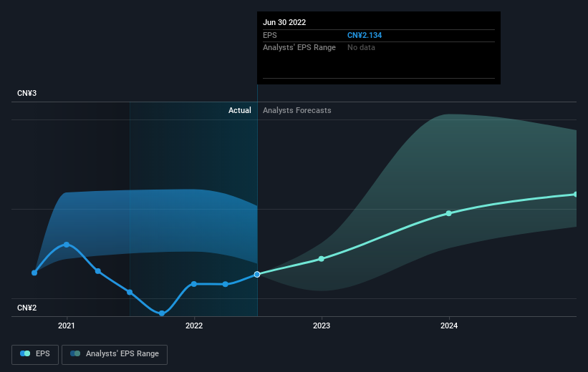Toggle the EPS legend series
This screenshot has width=588, height=372.
coord(35,354)
